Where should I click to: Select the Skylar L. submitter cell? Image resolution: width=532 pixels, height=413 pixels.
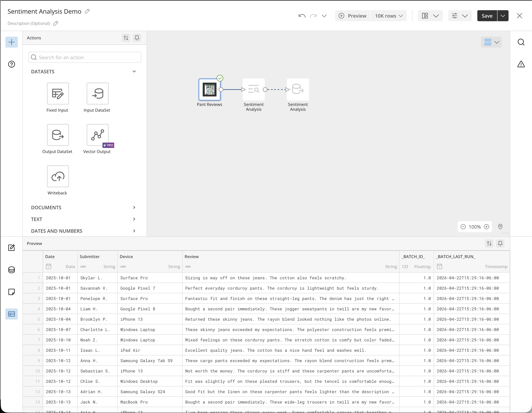click(x=97, y=278)
